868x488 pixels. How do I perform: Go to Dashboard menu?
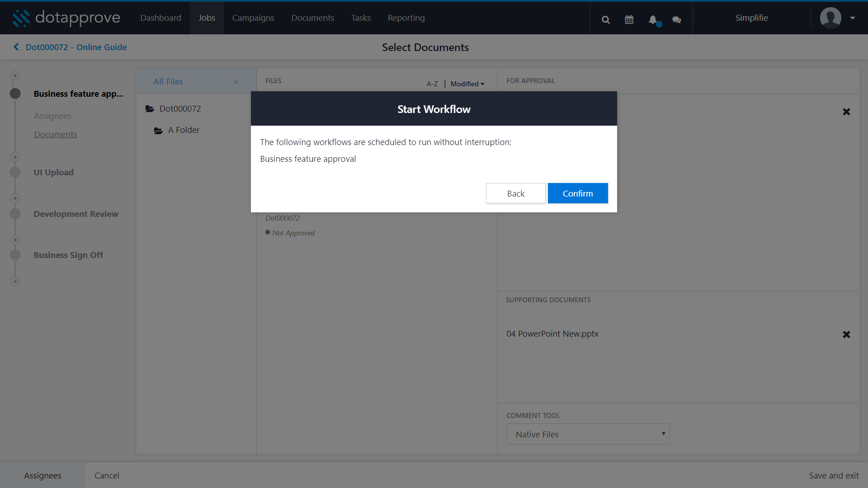coord(160,18)
